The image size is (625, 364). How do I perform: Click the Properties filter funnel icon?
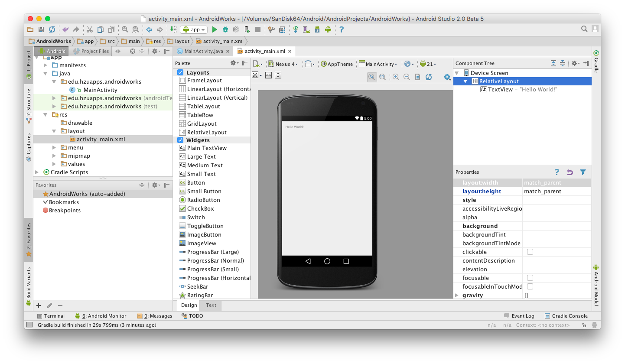583,172
